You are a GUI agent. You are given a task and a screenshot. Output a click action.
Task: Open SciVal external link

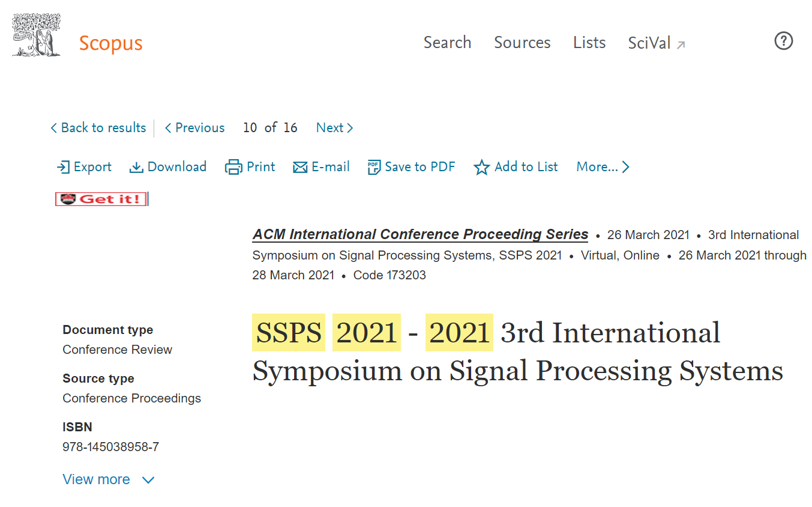[x=657, y=43]
